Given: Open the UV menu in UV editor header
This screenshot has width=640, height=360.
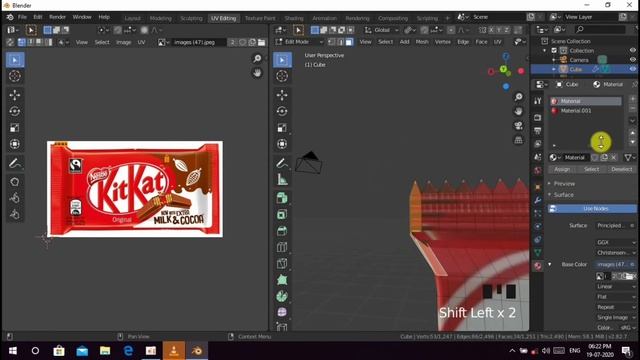Looking at the screenshot, I should coord(141,42).
